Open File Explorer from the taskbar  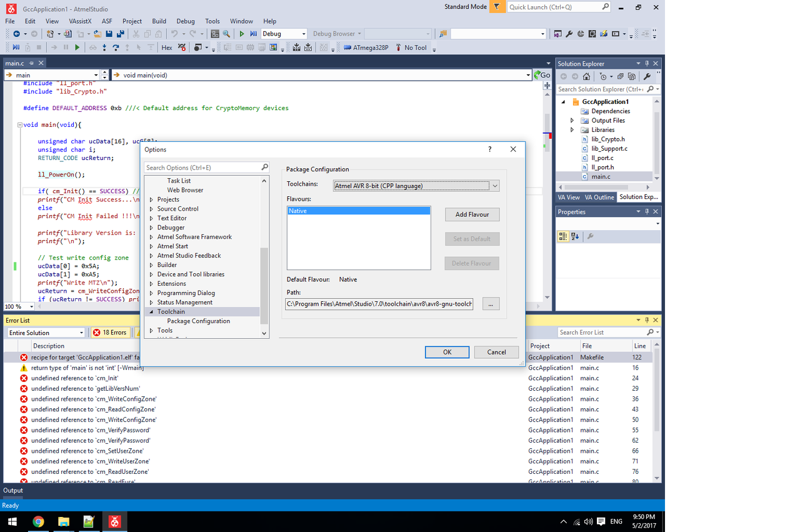(64, 521)
